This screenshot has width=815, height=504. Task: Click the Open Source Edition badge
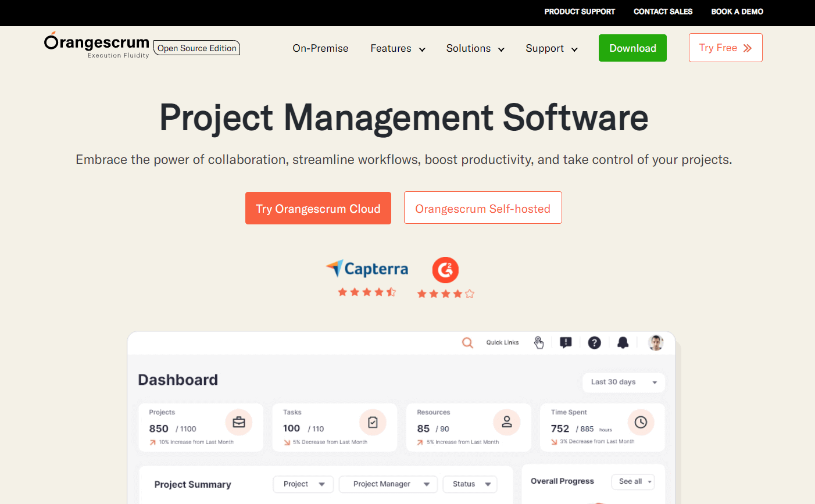point(197,48)
